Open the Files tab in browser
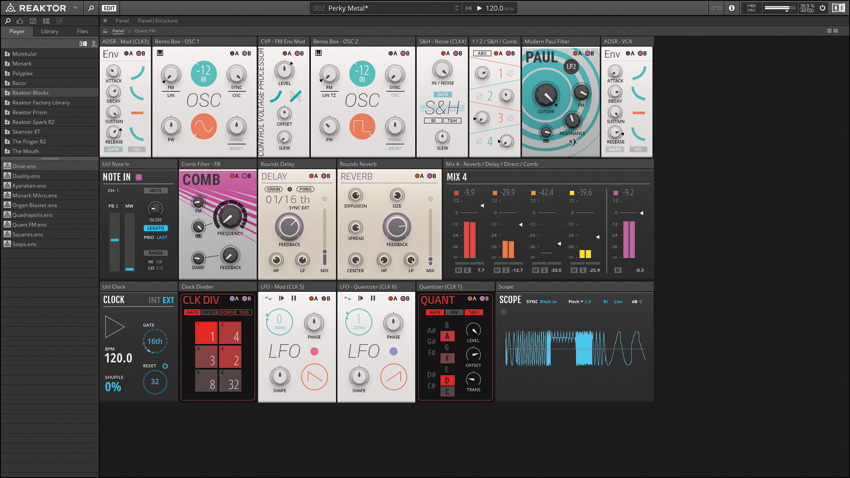 pyautogui.click(x=82, y=31)
